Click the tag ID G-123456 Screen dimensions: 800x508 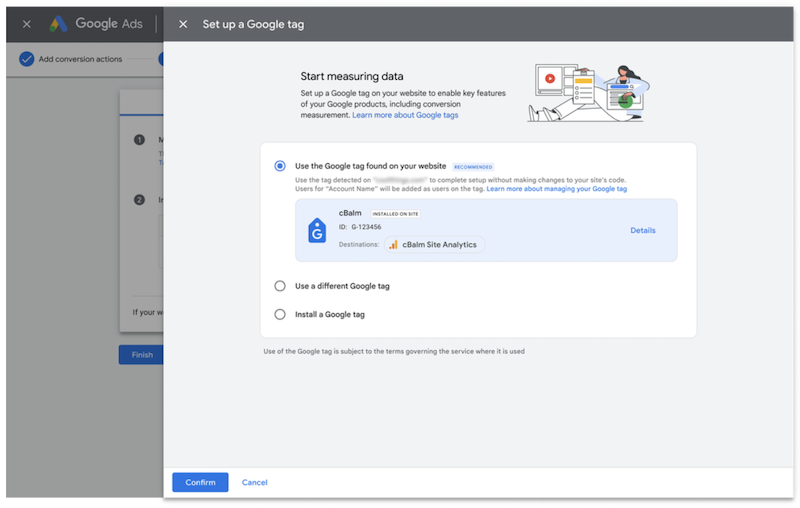tap(366, 227)
